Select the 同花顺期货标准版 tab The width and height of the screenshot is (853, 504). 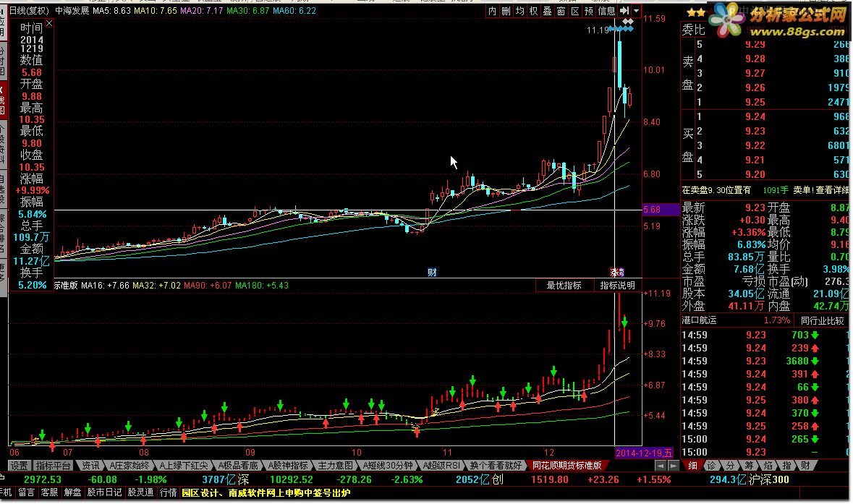click(x=566, y=466)
